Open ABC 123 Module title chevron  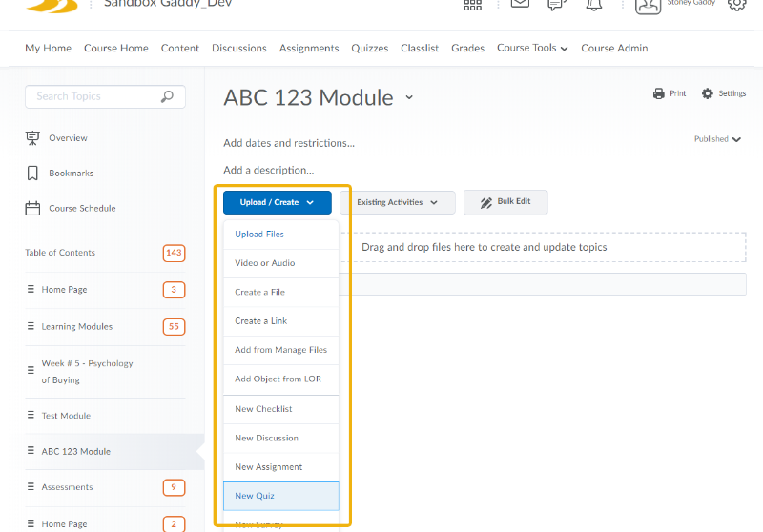pos(409,98)
